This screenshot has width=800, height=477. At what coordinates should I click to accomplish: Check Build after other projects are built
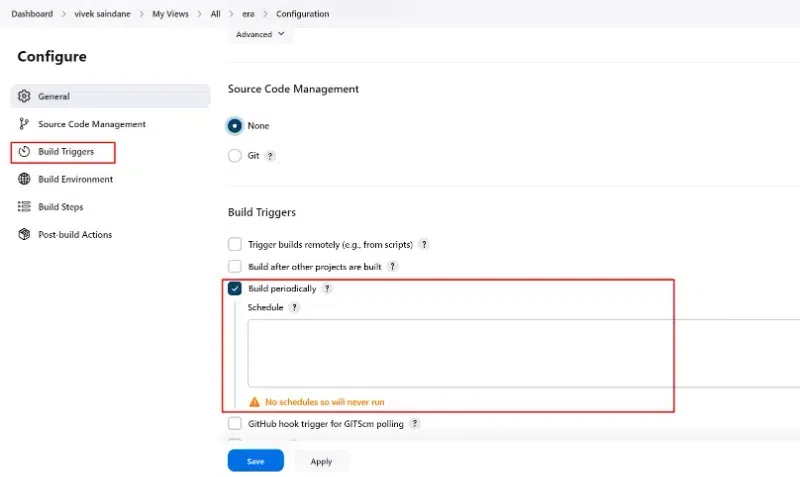[235, 267]
